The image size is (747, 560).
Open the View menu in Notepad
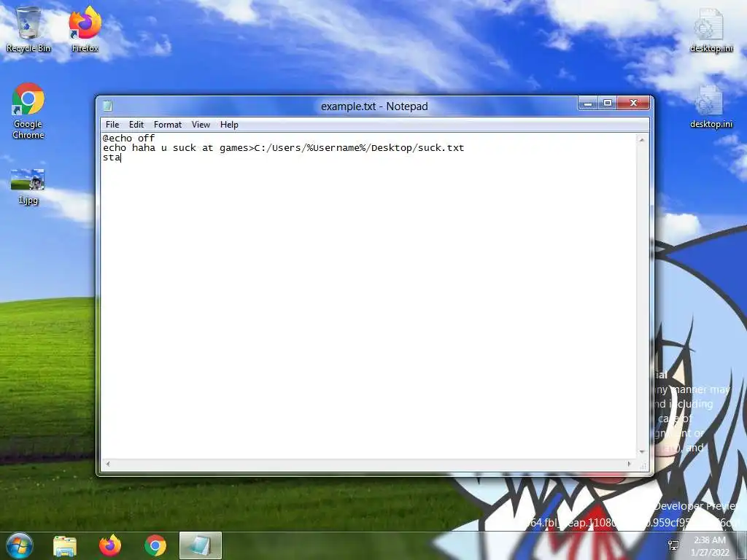pos(201,125)
